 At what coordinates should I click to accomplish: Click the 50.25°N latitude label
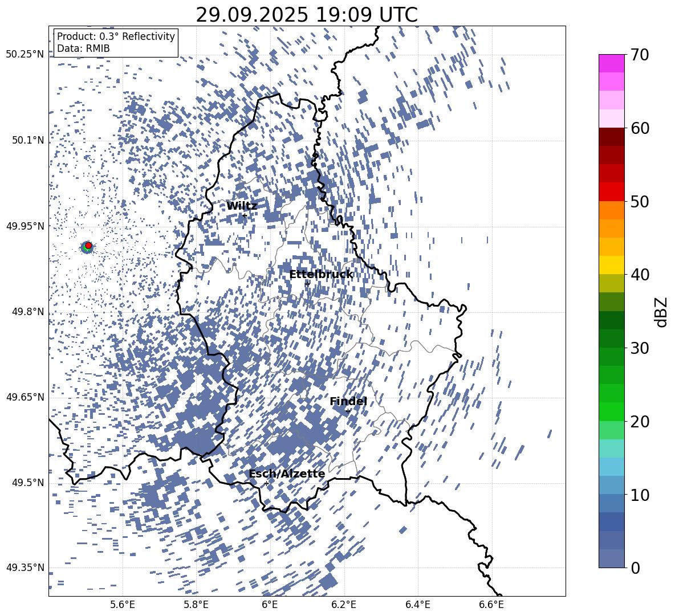coord(25,55)
